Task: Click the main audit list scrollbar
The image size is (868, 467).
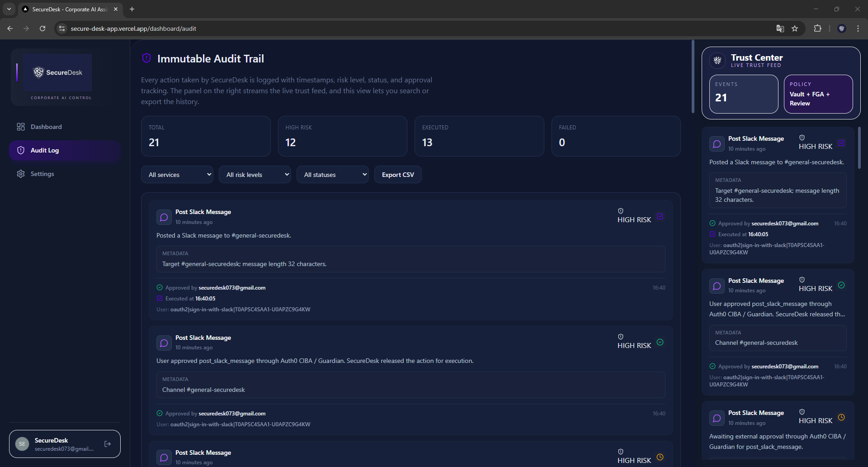Action: 693,77
